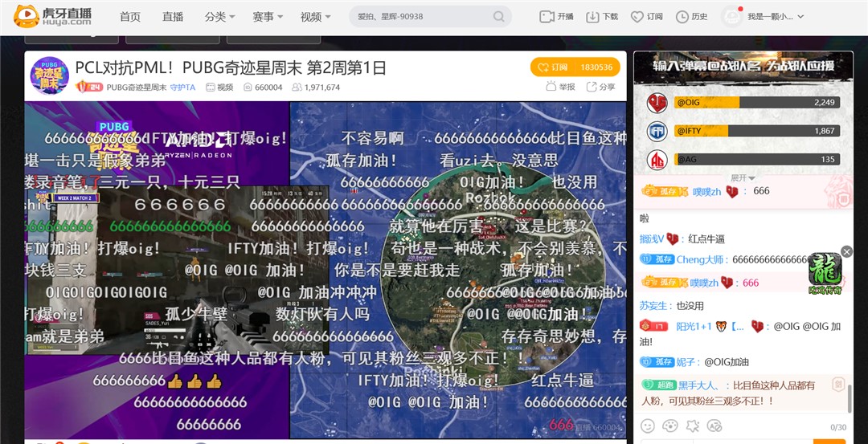Expand the 视频 video dropdown in header
Screen dimensions: 868x444
[x=316, y=17]
